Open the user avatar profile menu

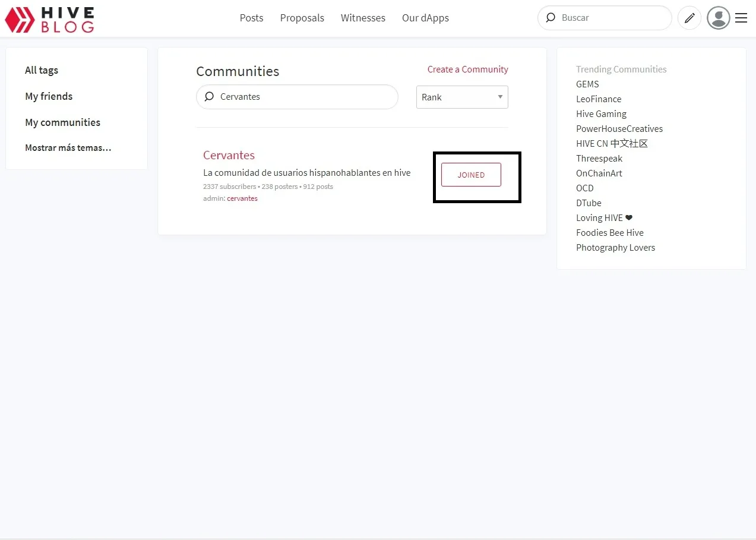(718, 18)
